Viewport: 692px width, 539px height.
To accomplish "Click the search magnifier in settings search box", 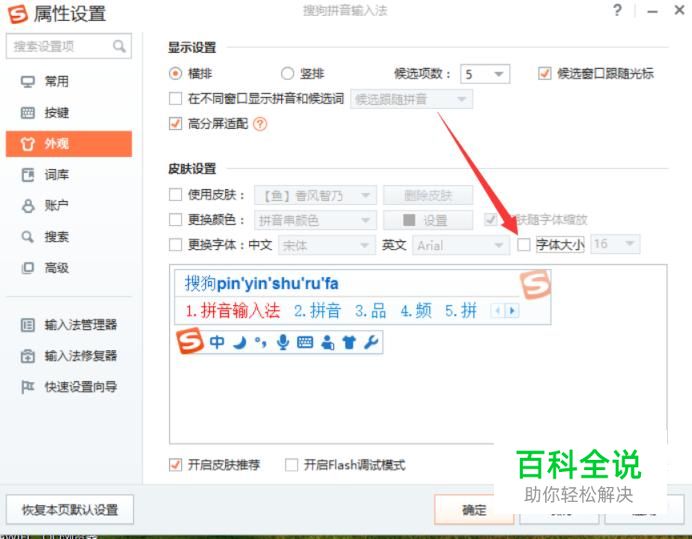I will pos(119,46).
